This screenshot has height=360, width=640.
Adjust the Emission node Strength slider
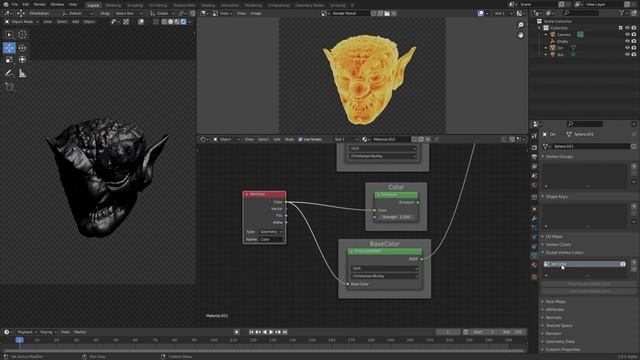tap(396, 217)
